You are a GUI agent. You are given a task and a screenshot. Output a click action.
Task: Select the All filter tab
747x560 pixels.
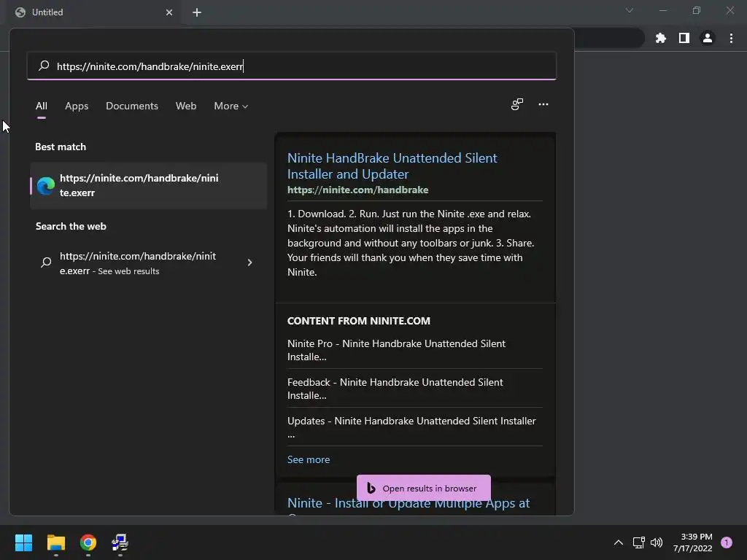(42, 106)
